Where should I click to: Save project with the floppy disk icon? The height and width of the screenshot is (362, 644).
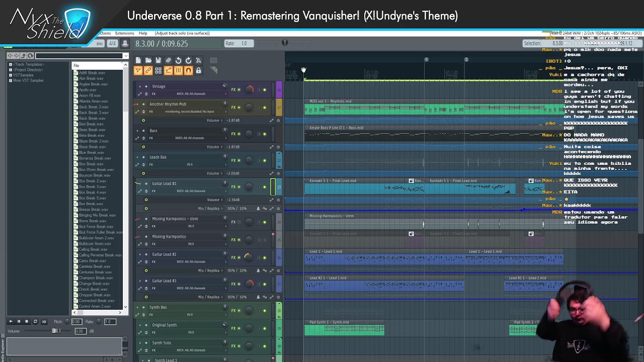click(x=158, y=60)
